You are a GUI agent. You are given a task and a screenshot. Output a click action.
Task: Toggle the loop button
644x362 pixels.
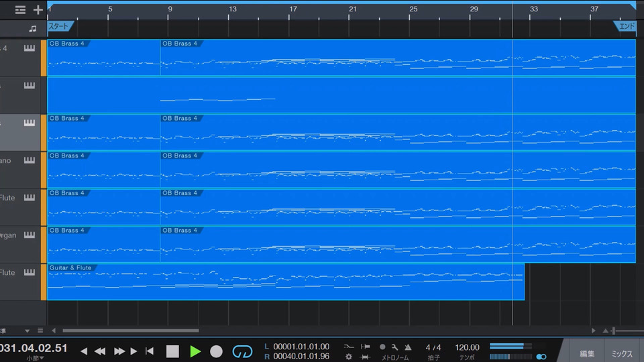pyautogui.click(x=242, y=351)
